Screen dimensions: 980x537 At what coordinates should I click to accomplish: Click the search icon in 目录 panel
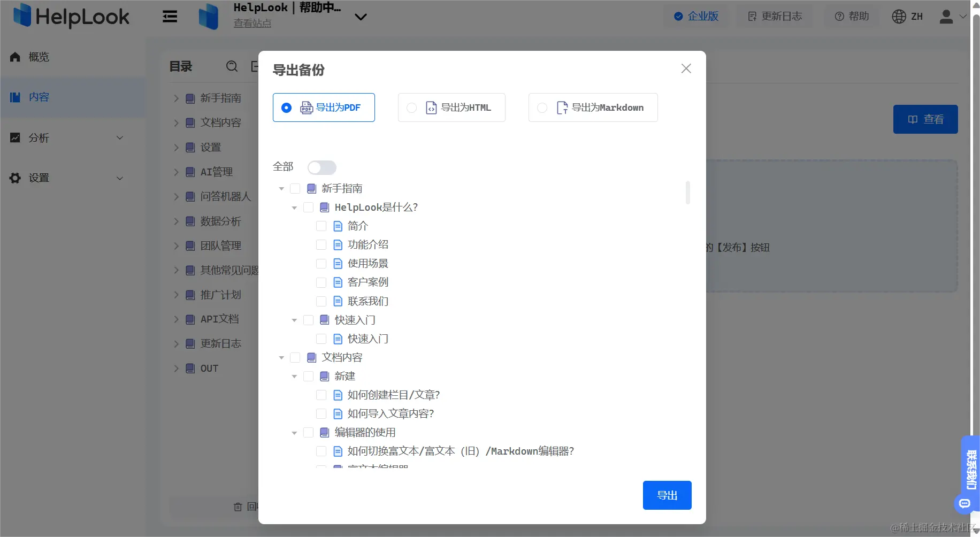click(x=232, y=66)
